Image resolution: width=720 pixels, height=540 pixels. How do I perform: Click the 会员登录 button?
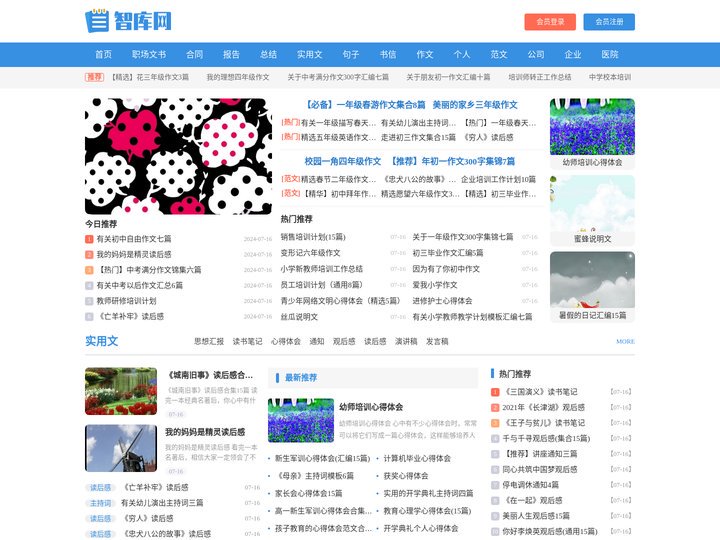tap(550, 22)
